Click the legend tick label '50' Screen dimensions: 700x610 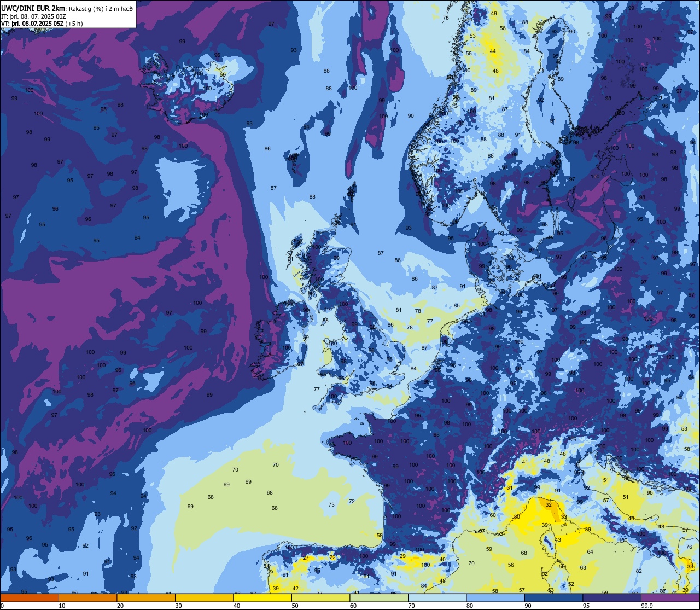[295, 606]
